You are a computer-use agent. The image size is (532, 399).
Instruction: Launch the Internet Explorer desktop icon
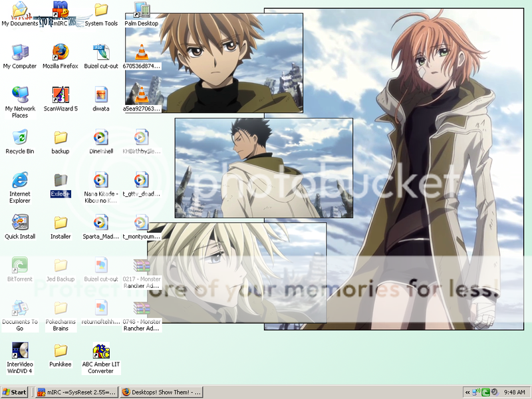coord(20,188)
